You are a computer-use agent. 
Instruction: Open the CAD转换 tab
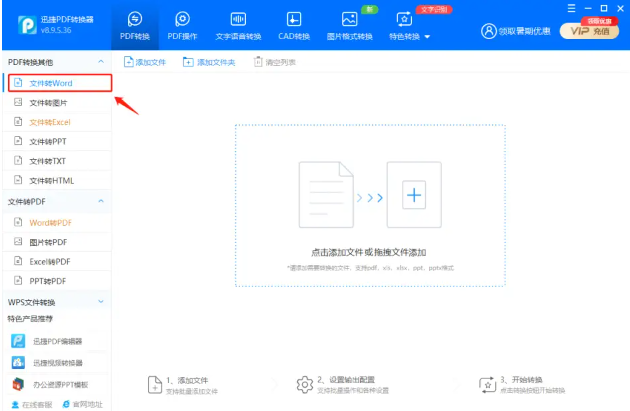click(x=294, y=25)
